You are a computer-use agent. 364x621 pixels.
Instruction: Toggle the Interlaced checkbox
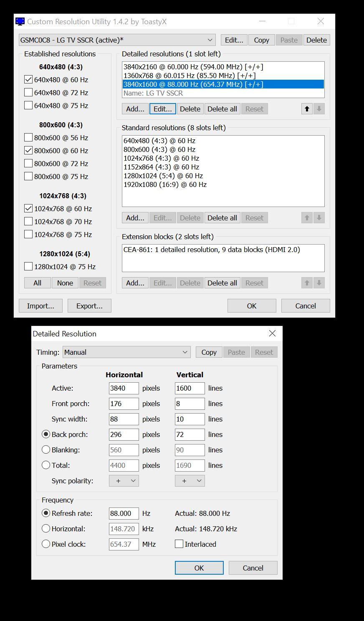coord(179,544)
